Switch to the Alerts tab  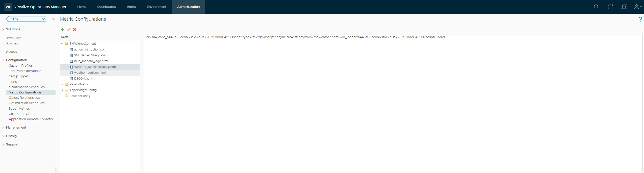point(131,7)
